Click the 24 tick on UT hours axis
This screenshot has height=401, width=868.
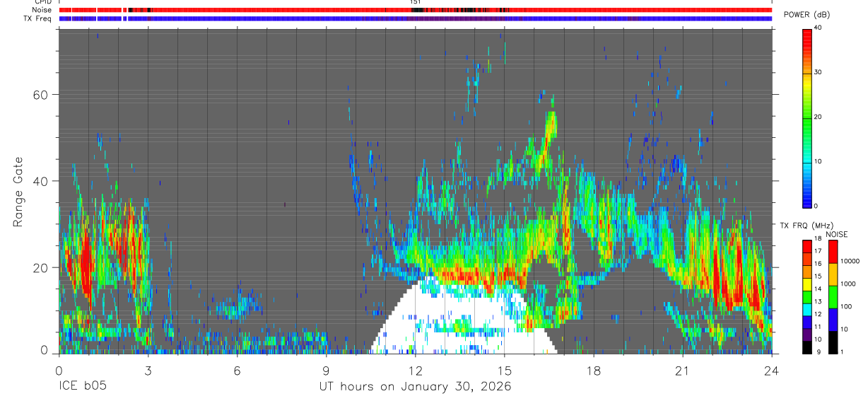[x=771, y=371]
